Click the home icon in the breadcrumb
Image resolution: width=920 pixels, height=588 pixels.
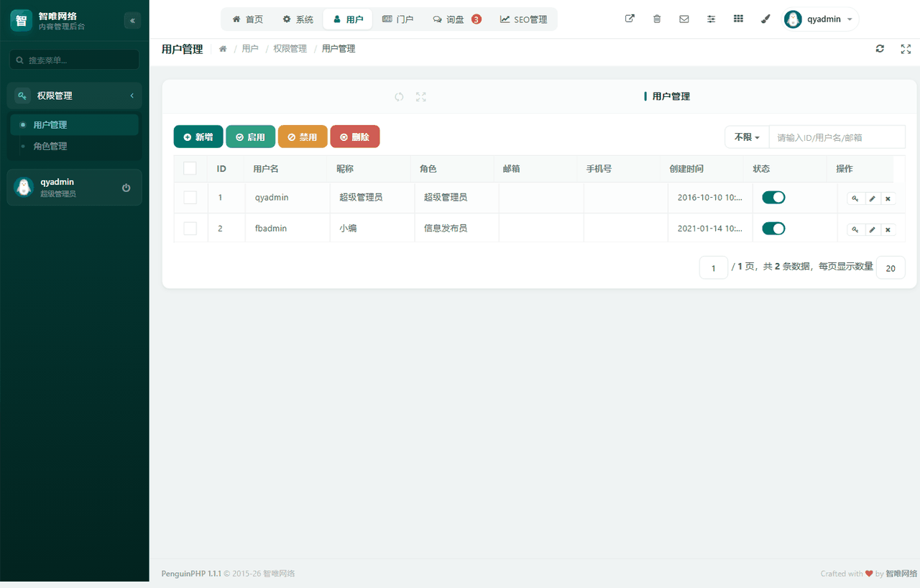coord(223,49)
